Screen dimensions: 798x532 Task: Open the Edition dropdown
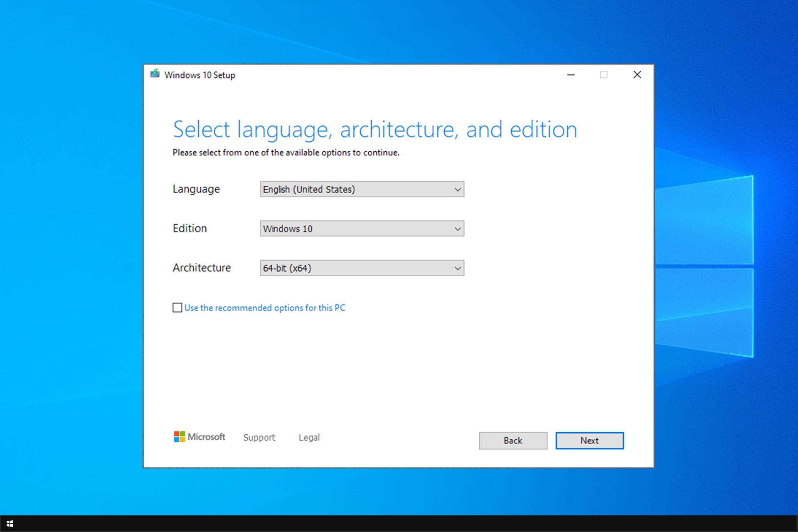click(362, 229)
